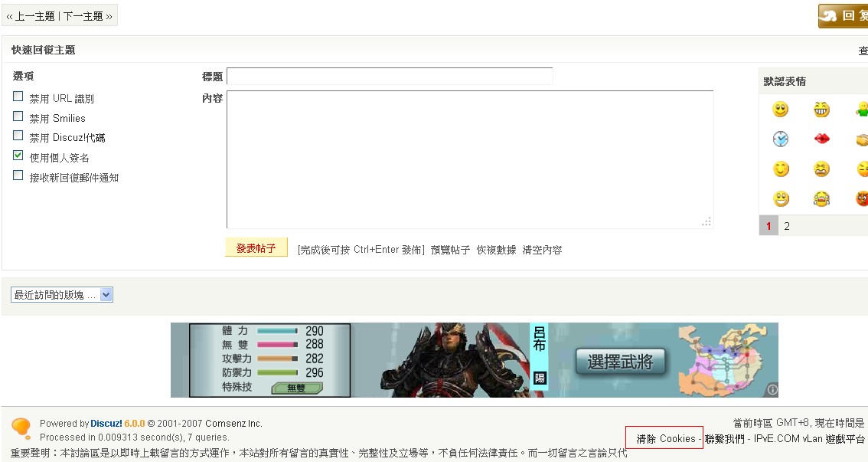Open the 最近訪問的版塊 dropdown

tap(62, 295)
